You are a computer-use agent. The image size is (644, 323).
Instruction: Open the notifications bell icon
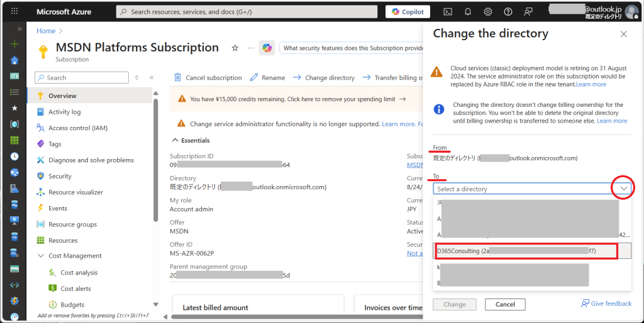468,11
